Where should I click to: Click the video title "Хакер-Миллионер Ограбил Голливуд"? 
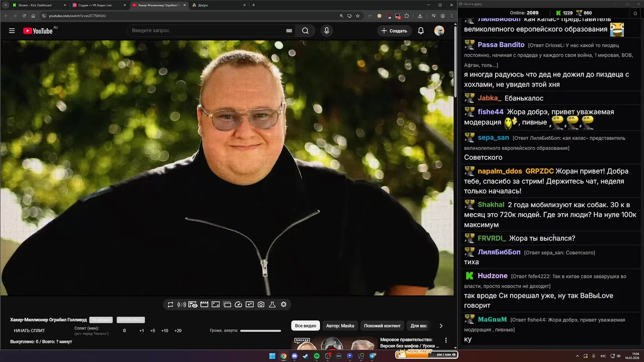coord(48,320)
